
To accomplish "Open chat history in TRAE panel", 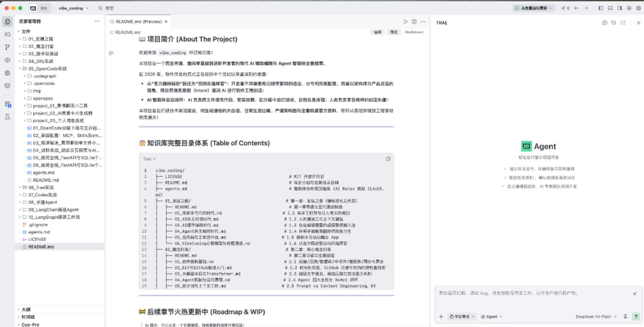I will [x=613, y=23].
